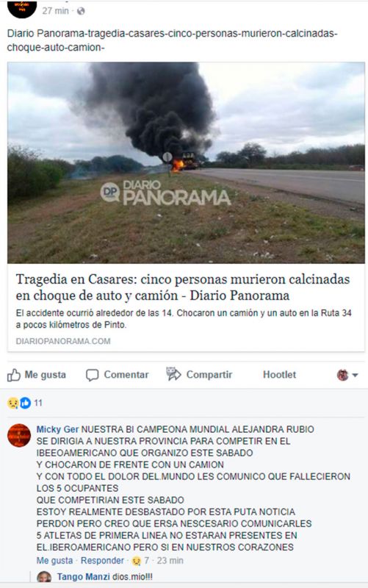Image resolution: width=368 pixels, height=588 pixels.
Task: Click the 27 min post timestamp
Action: 56,11
